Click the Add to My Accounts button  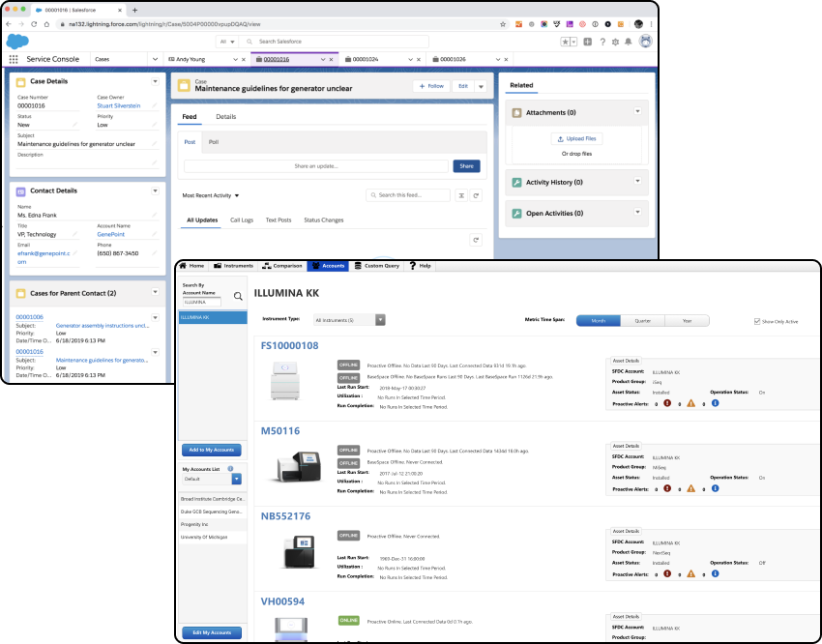(212, 450)
